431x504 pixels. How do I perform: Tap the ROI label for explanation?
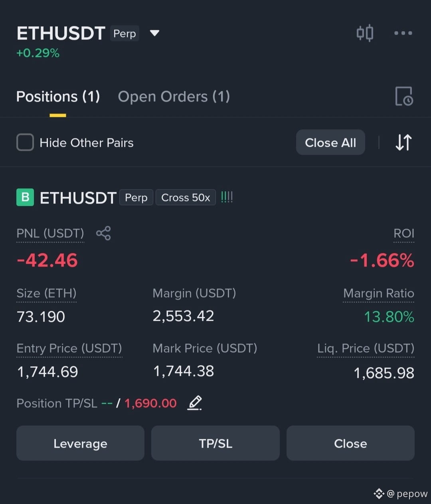tap(404, 234)
